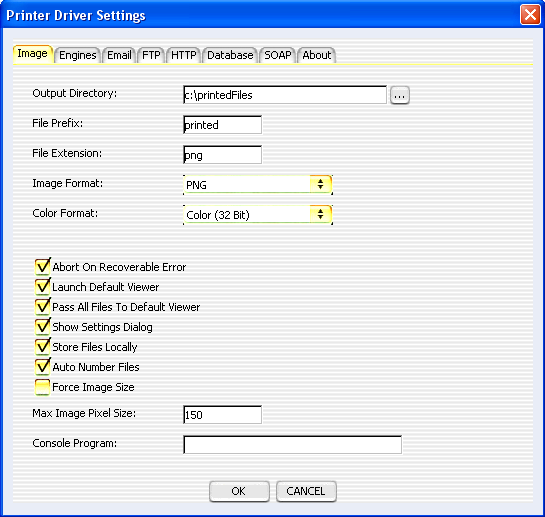
Task: Select the FTP tab
Action: [151, 55]
